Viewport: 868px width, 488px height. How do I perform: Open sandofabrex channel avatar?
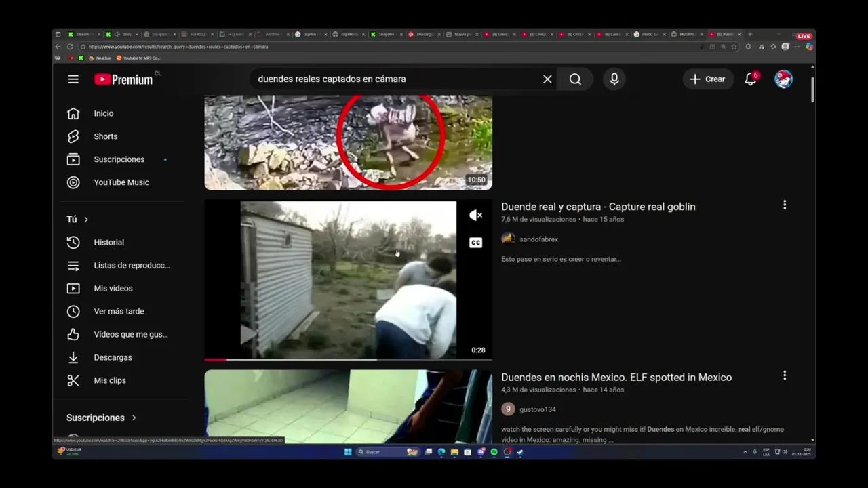pos(508,239)
